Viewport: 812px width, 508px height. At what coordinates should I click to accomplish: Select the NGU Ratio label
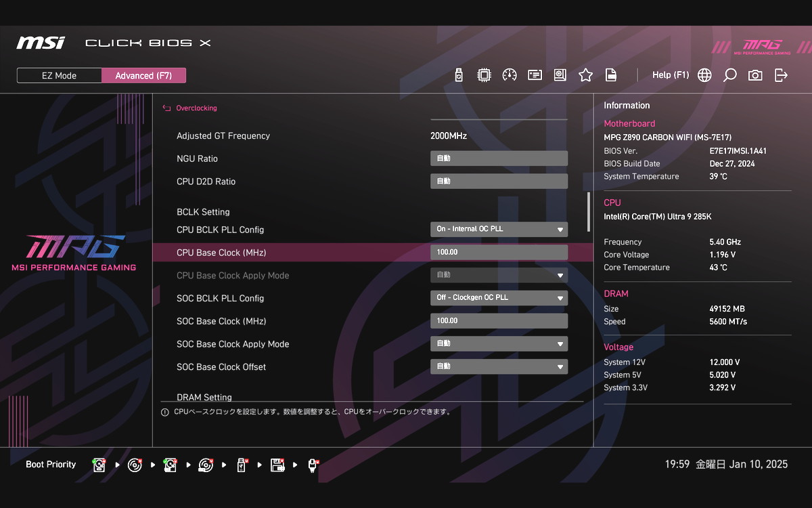(x=197, y=158)
